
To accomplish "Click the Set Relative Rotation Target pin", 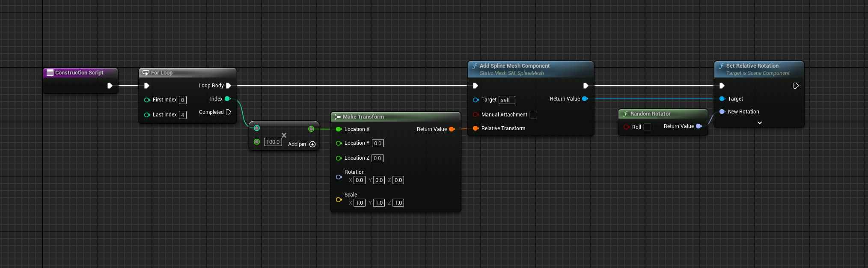I will click(722, 99).
